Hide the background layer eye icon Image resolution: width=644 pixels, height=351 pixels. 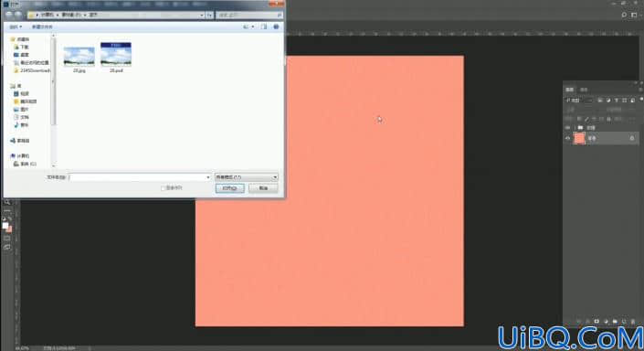click(567, 139)
